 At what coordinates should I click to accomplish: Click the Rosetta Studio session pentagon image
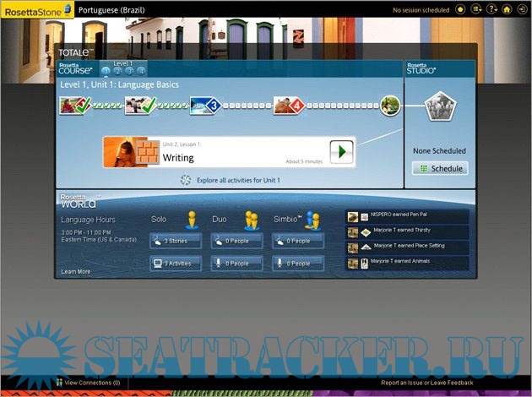coord(439,108)
